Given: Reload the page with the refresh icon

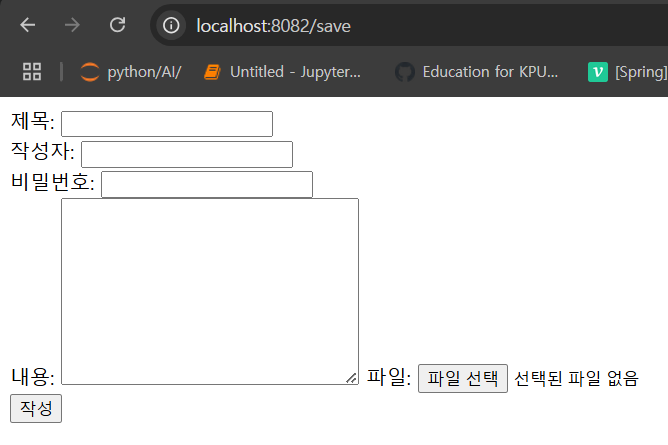Looking at the screenshot, I should click(118, 25).
